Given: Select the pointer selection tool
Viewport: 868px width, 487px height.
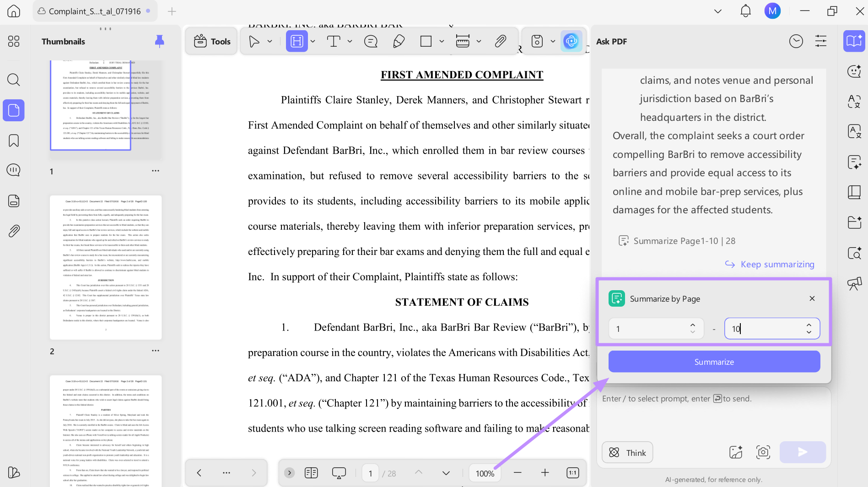Looking at the screenshot, I should (254, 41).
